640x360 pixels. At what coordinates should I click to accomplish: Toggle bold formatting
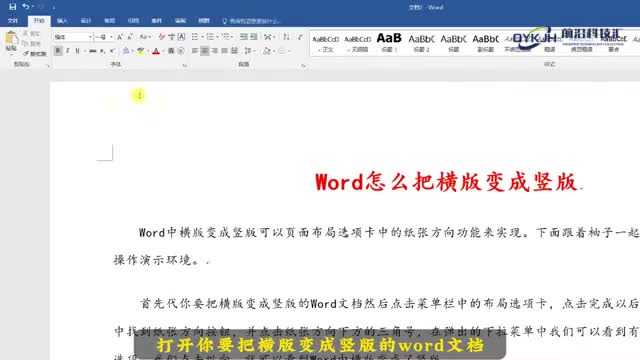58,51
